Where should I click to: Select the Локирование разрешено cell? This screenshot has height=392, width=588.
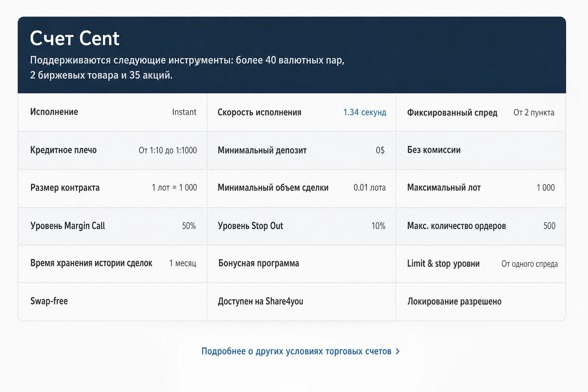[481, 302]
